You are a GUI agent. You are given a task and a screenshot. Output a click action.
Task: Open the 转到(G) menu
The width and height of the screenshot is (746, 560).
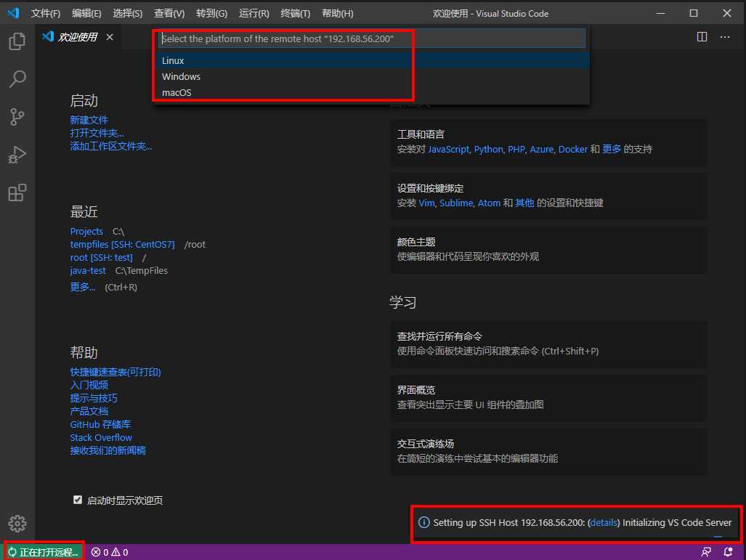click(211, 13)
